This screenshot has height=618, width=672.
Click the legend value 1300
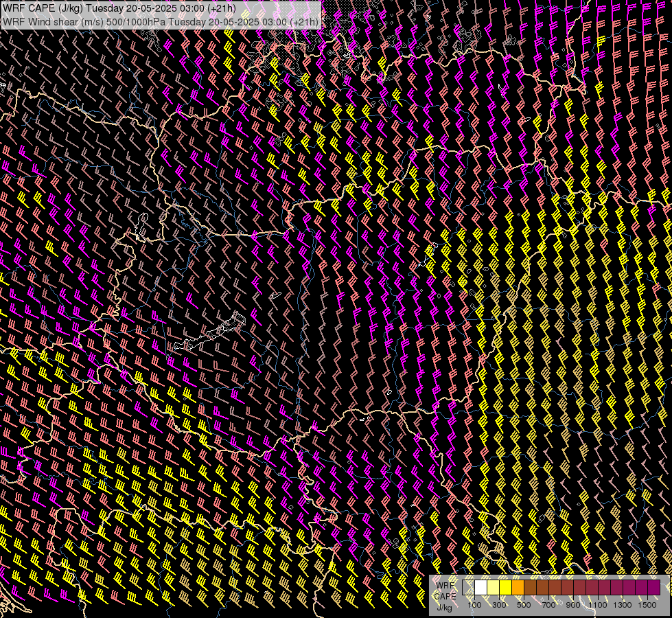tap(623, 605)
